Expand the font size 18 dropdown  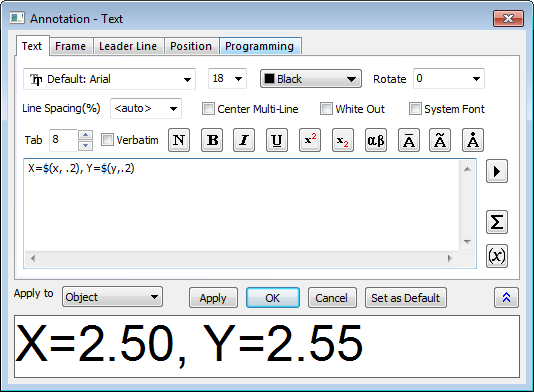point(227,79)
